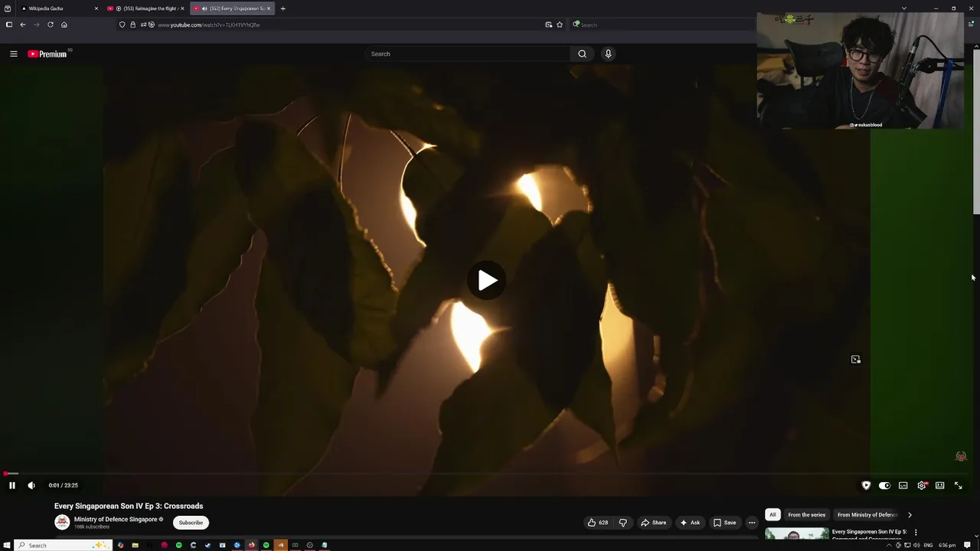Show hidden system tray icons
The image size is (980, 551).
[x=888, y=545]
